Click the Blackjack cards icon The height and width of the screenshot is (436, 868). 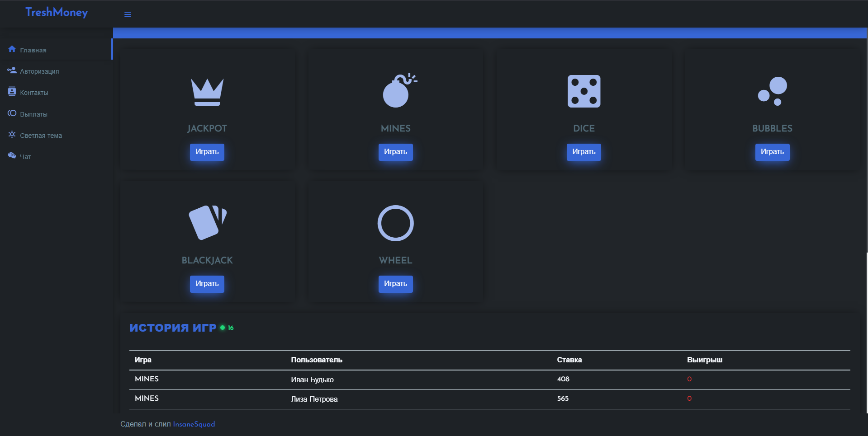tap(207, 223)
